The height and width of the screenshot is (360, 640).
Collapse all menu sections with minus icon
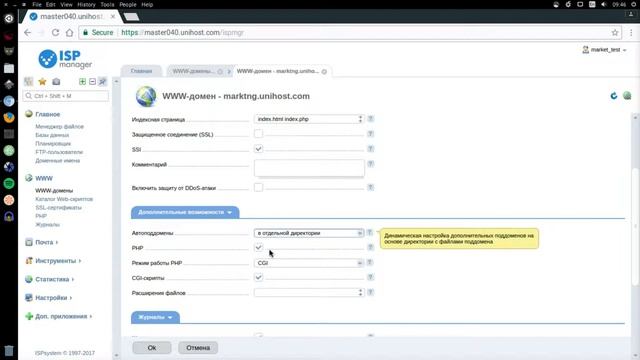(x=93, y=82)
